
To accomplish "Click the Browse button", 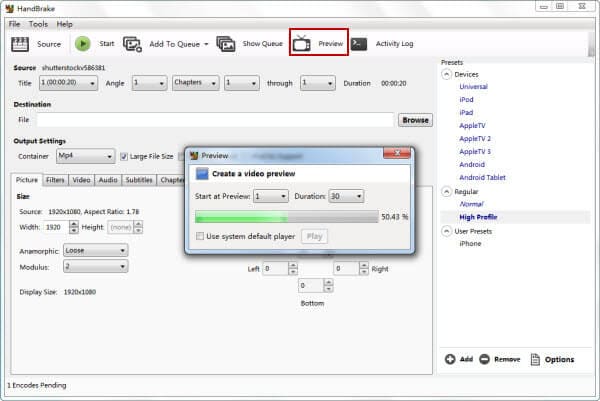I will [x=415, y=120].
